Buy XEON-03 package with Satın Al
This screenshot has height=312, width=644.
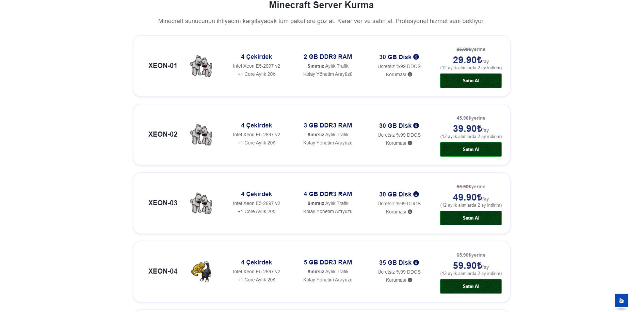point(471,218)
